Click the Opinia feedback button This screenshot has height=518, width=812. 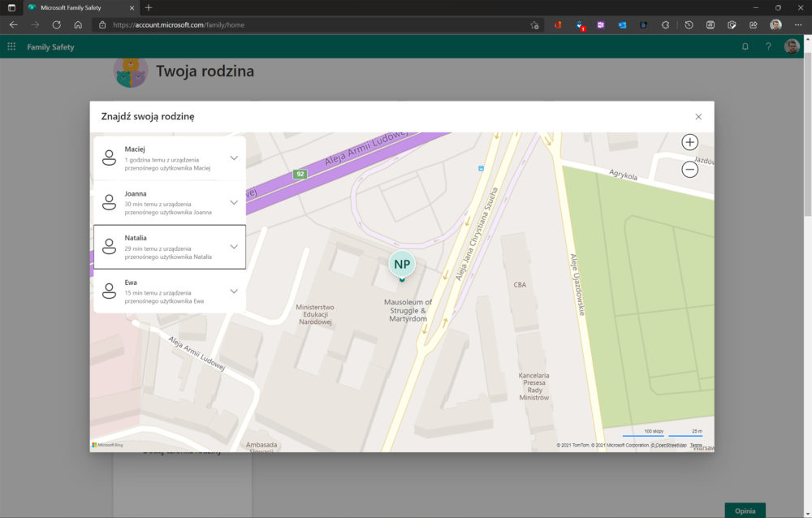click(x=745, y=511)
